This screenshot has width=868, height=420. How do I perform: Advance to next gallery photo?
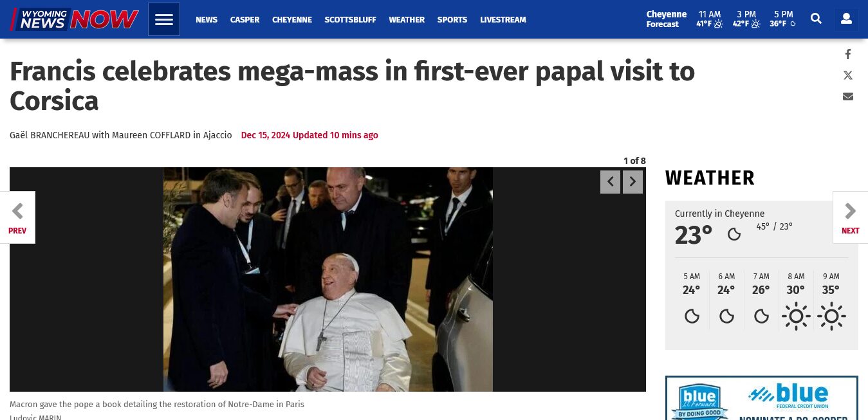click(633, 182)
